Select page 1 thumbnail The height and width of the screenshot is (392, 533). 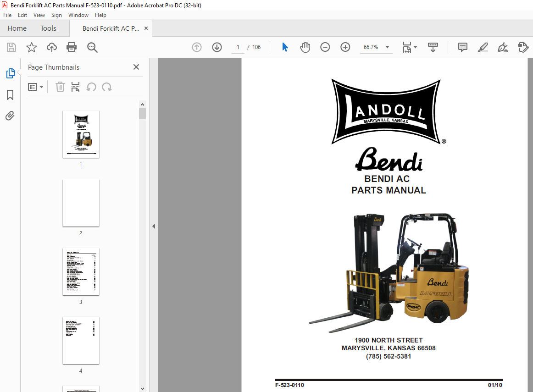point(81,134)
